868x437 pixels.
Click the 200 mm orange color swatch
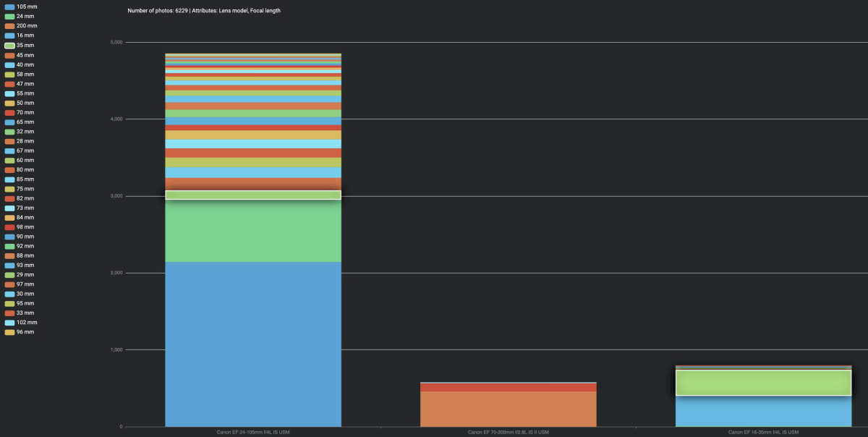pos(8,25)
